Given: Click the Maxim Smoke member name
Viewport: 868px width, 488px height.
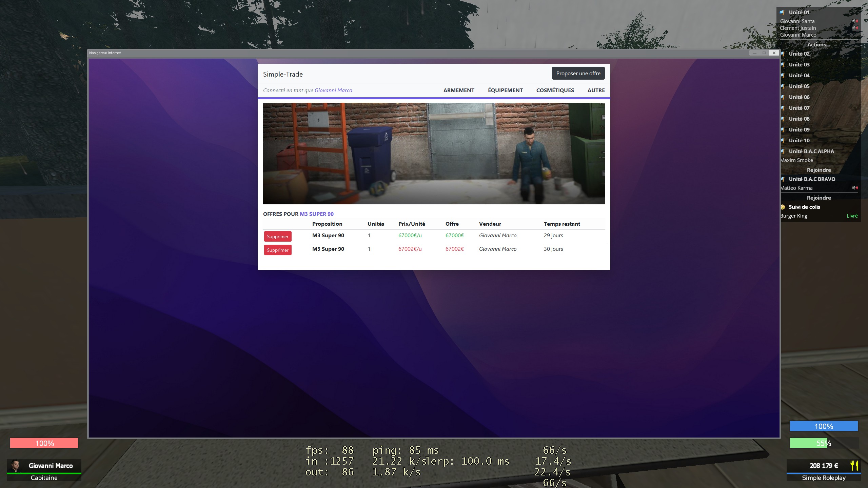Looking at the screenshot, I should point(797,160).
